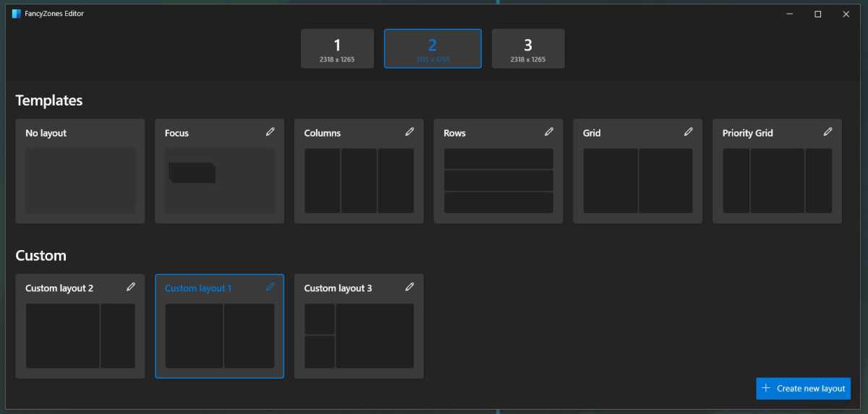
Task: Edit Priority Grid using its pencil icon
Action: (828, 131)
